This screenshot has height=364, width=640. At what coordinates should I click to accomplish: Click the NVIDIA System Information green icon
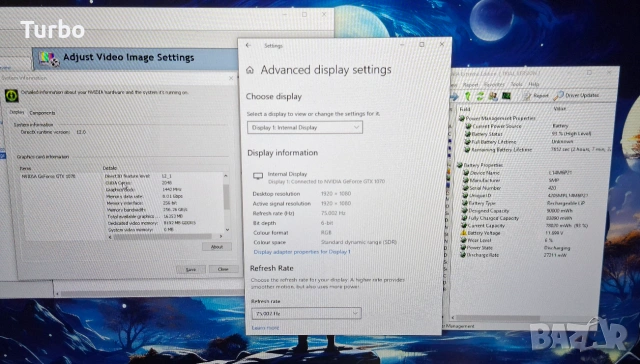11,95
